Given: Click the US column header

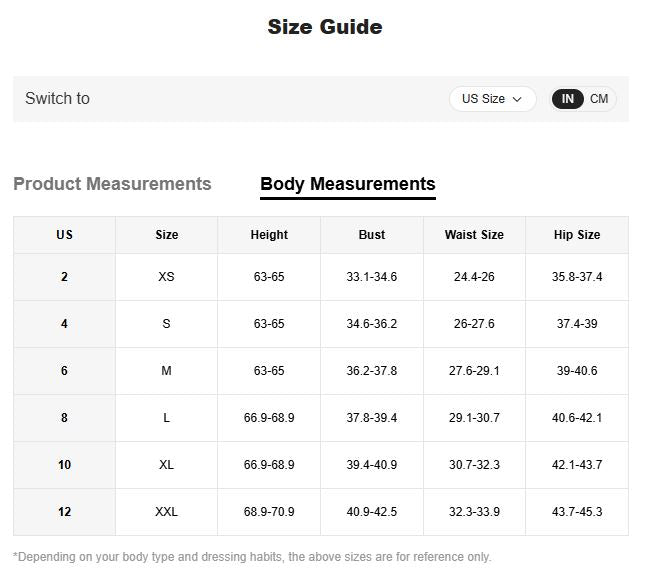Looking at the screenshot, I should point(64,235).
